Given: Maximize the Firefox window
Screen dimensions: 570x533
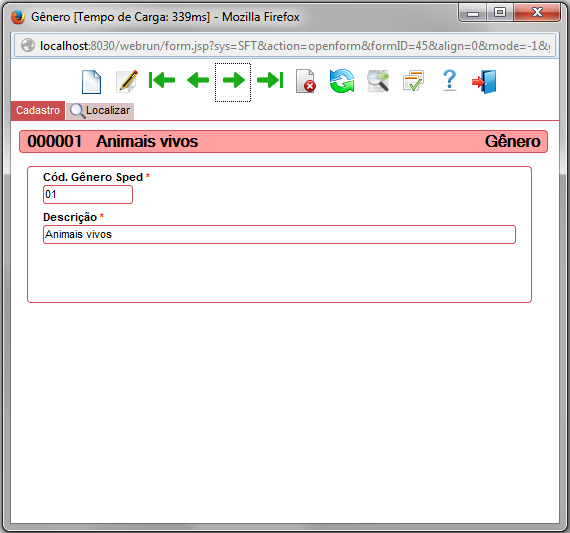Looking at the screenshot, I should tap(500, 13).
